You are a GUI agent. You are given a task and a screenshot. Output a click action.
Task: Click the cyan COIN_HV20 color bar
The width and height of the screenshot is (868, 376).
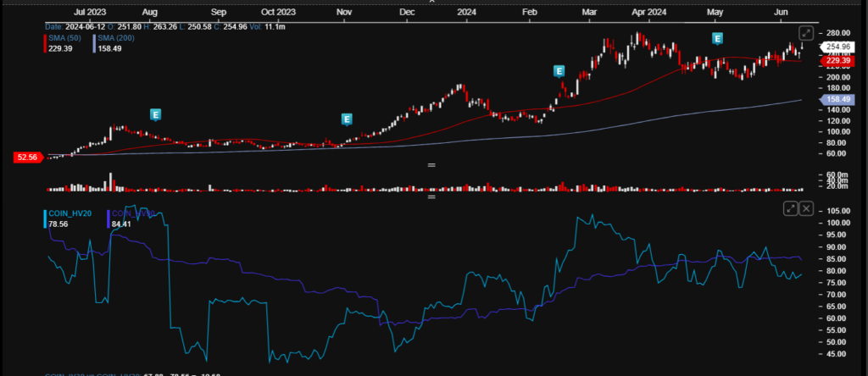[45, 218]
